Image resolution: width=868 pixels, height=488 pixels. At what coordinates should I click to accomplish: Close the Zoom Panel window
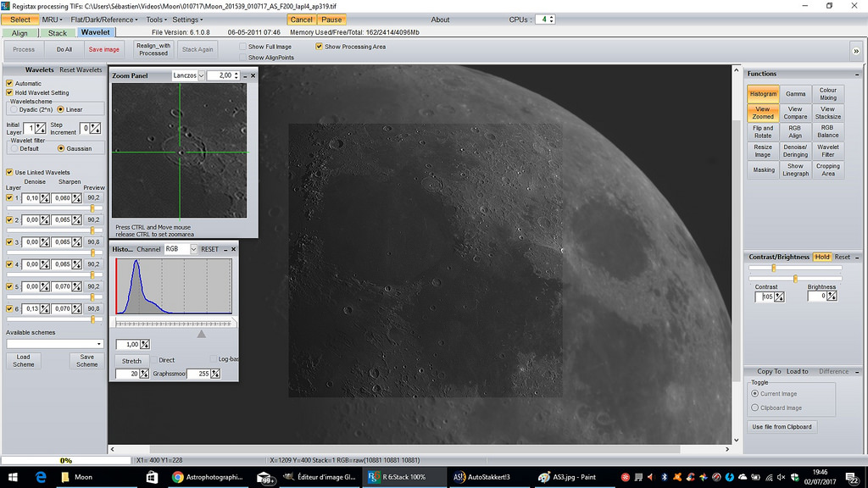click(252, 75)
